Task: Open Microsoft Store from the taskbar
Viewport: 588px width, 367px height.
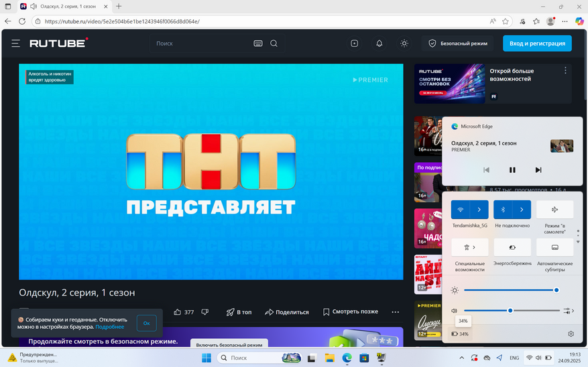Action: (x=364, y=358)
